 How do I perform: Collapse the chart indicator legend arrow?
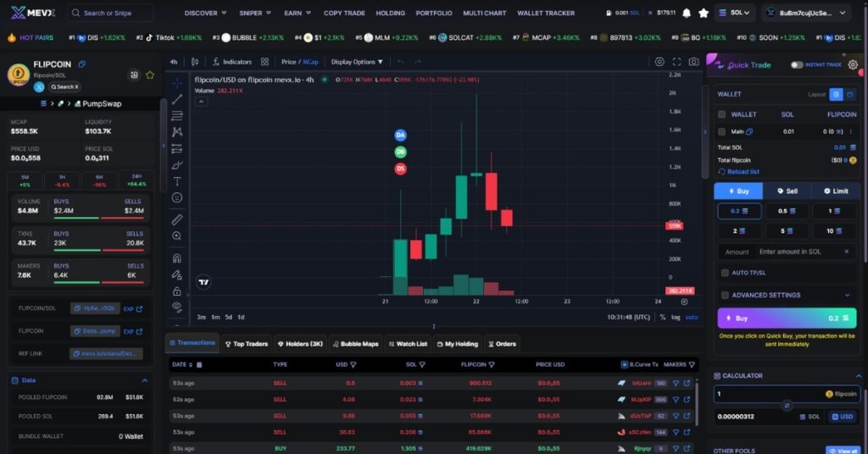[201, 102]
